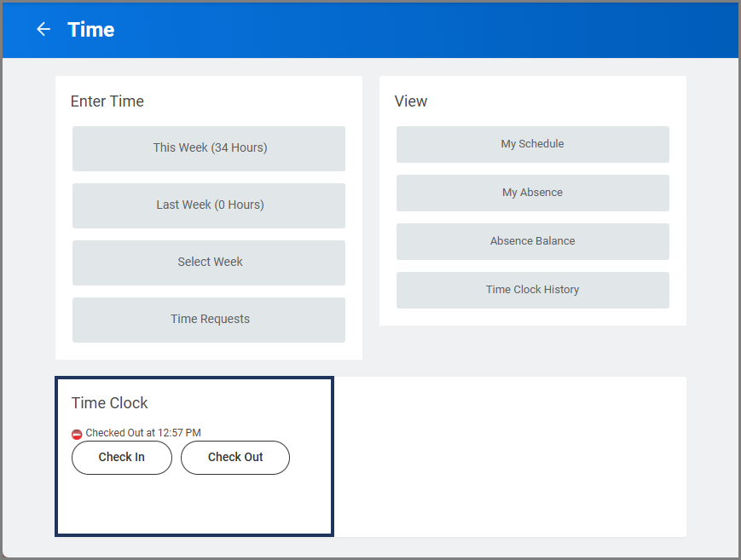Open Last Week (0 Hours) timesheet
This screenshot has width=741, height=560.
click(209, 205)
